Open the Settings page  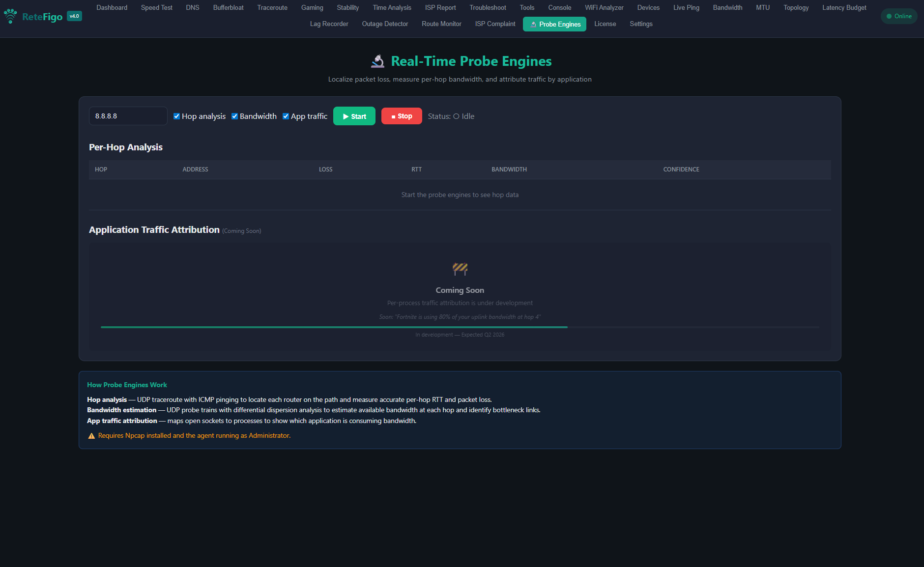click(641, 24)
